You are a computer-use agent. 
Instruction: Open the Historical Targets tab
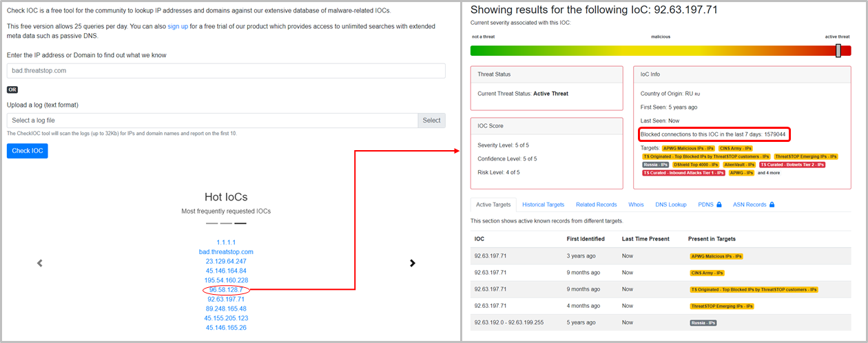click(544, 205)
